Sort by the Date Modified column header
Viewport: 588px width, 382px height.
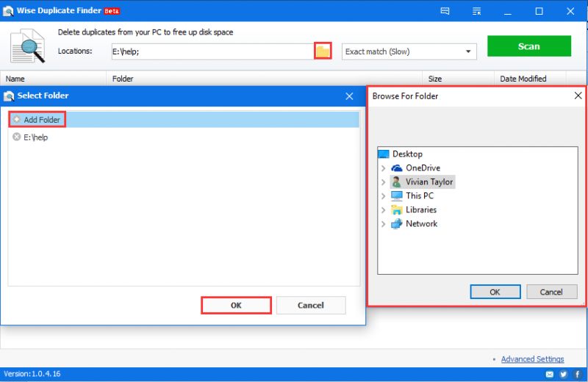tap(530, 79)
